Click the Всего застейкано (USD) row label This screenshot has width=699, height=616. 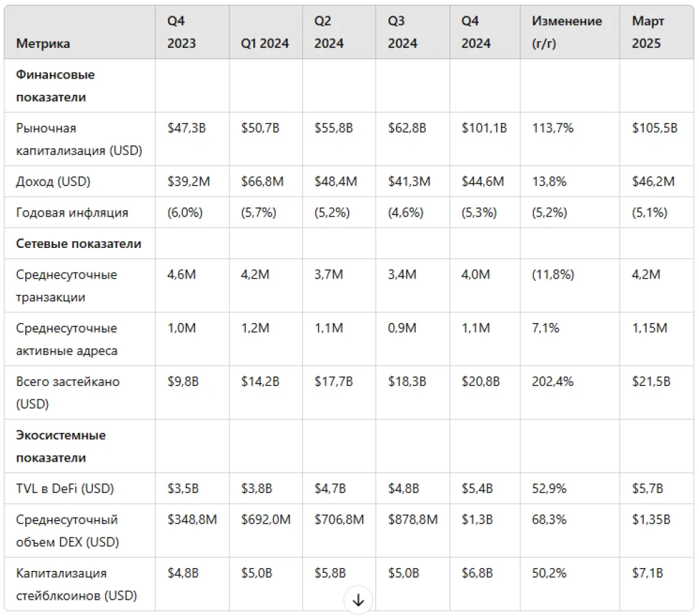68,393
